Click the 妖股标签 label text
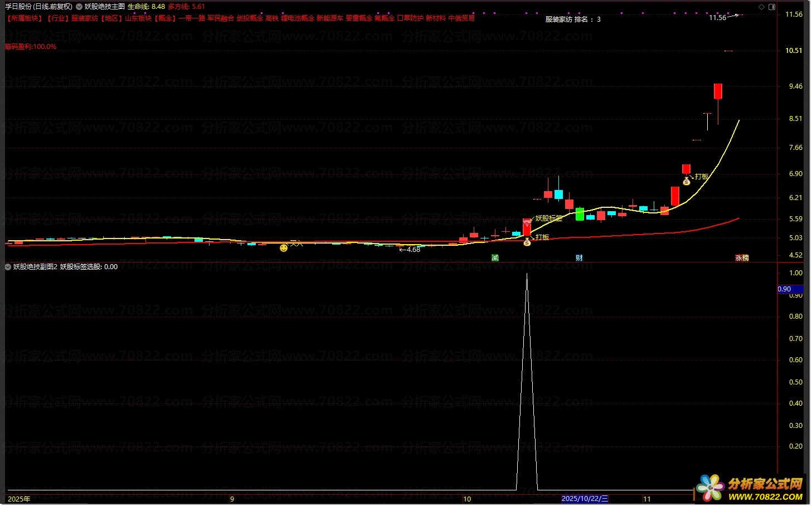 (549, 218)
